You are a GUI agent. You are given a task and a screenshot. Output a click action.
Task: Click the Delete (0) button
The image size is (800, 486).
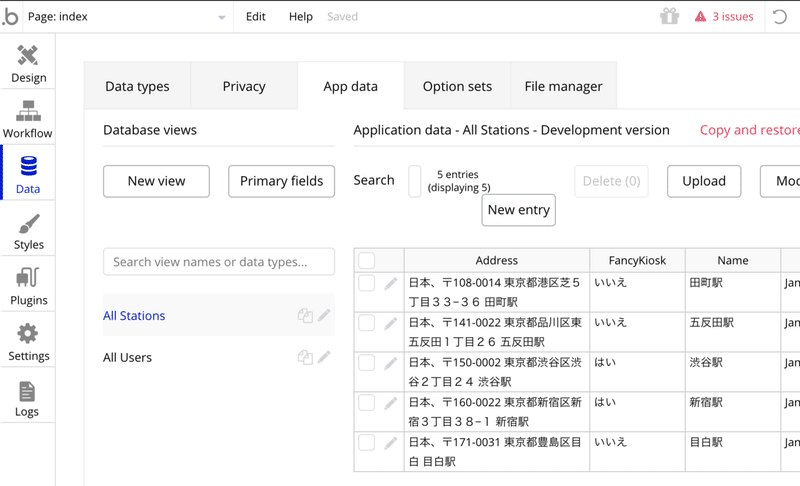tap(611, 181)
